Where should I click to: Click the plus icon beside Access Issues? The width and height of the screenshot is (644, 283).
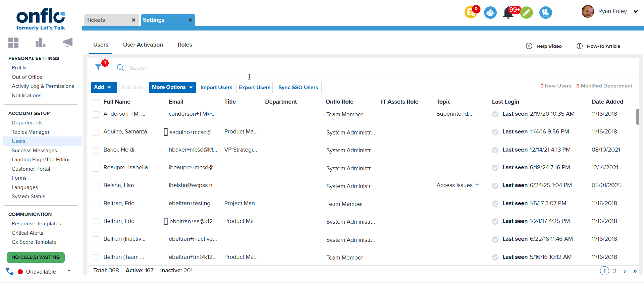tap(477, 185)
